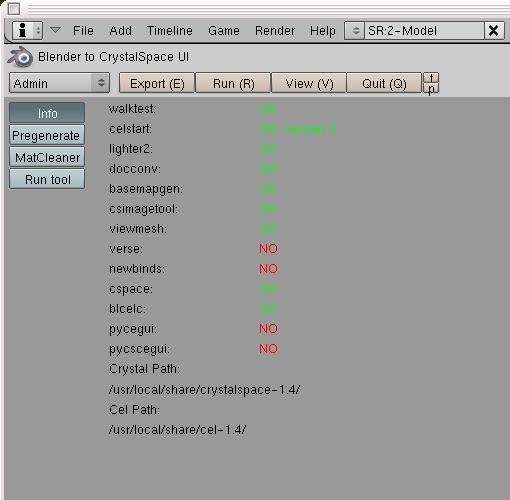The width and height of the screenshot is (510, 500).
Task: Click the 'newbinds:' label
Action: 137,269
